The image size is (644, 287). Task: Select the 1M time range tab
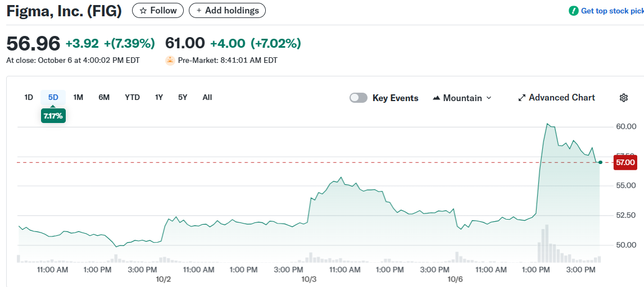(78, 97)
